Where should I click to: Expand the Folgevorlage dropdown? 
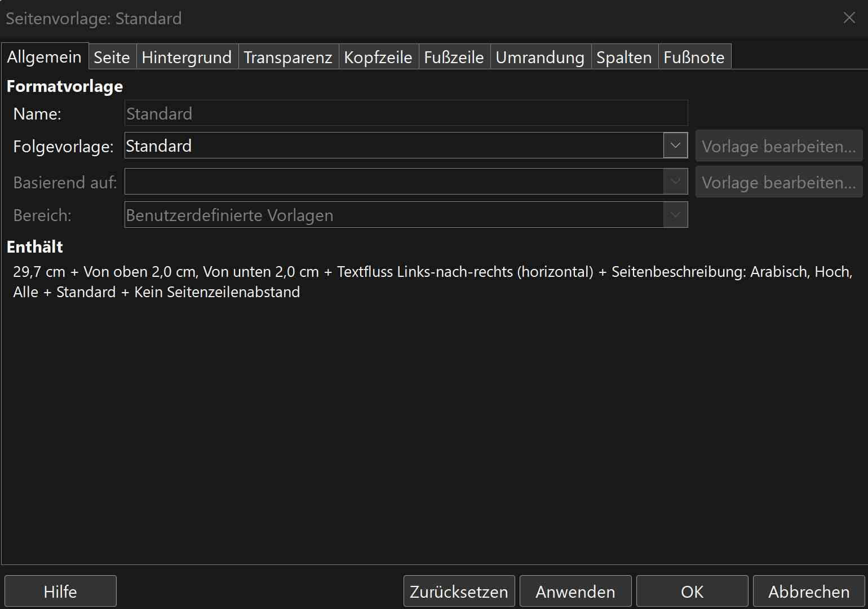coord(675,145)
